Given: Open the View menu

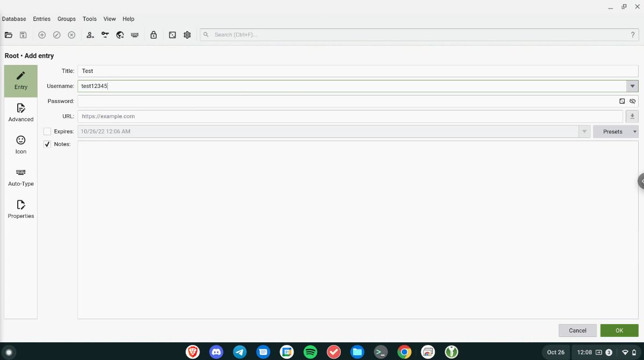Looking at the screenshot, I should click(x=109, y=19).
